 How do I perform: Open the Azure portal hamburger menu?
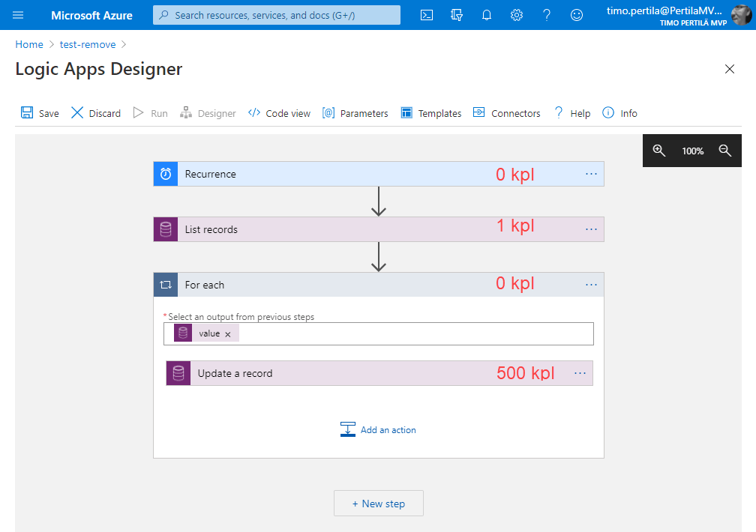click(18, 15)
